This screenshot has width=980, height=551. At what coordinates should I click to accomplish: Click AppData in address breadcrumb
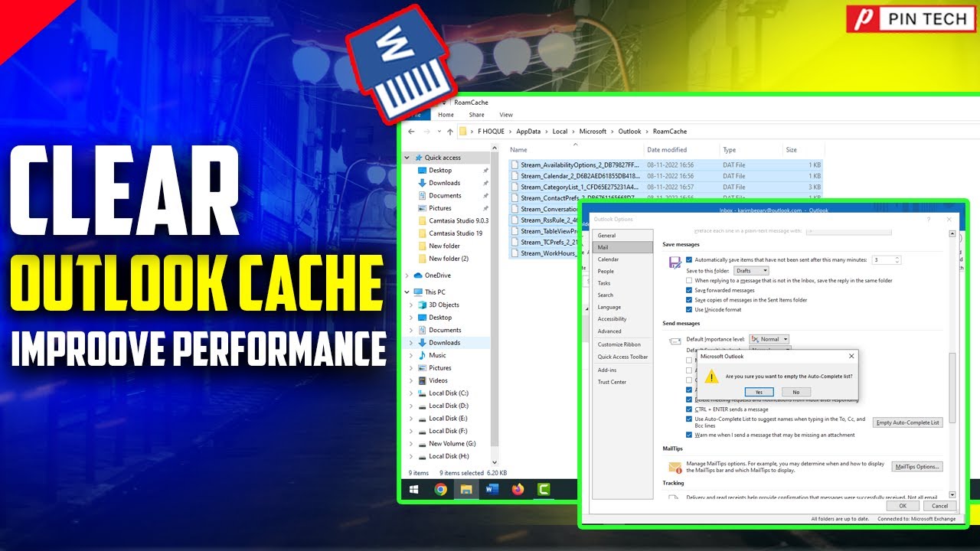(528, 132)
